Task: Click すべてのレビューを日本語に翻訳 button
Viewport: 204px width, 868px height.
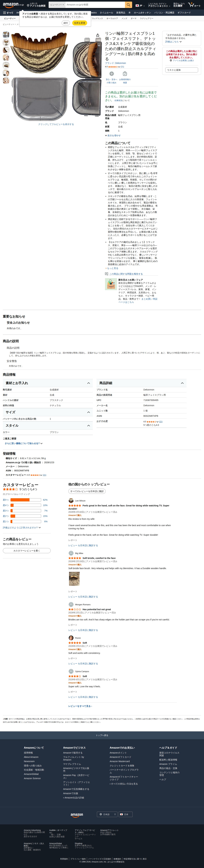Action: [87, 491]
